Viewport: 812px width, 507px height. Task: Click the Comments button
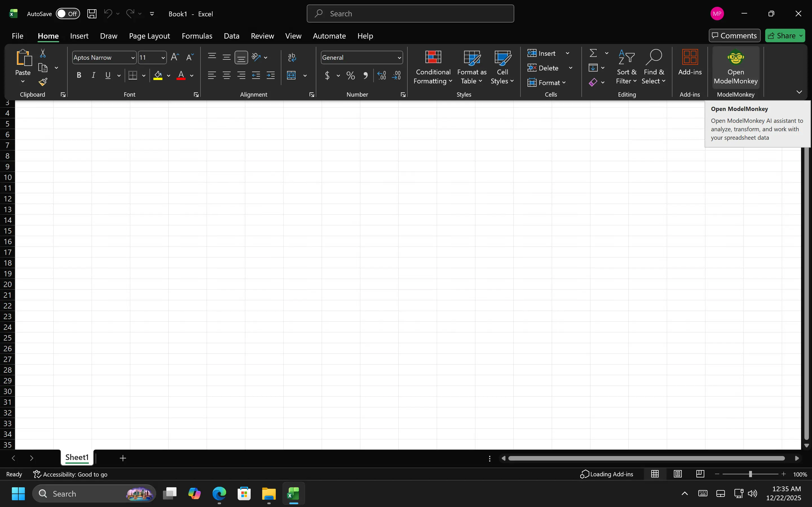(734, 35)
